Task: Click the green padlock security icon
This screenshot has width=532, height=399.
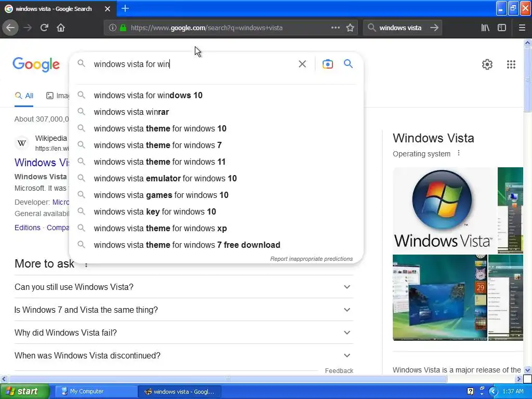Action: [x=123, y=28]
